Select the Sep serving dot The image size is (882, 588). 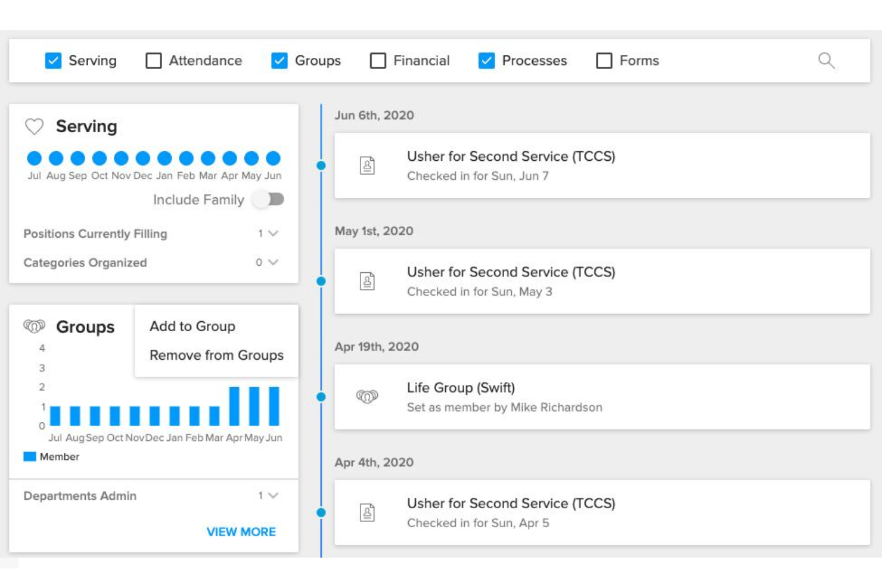[77, 158]
